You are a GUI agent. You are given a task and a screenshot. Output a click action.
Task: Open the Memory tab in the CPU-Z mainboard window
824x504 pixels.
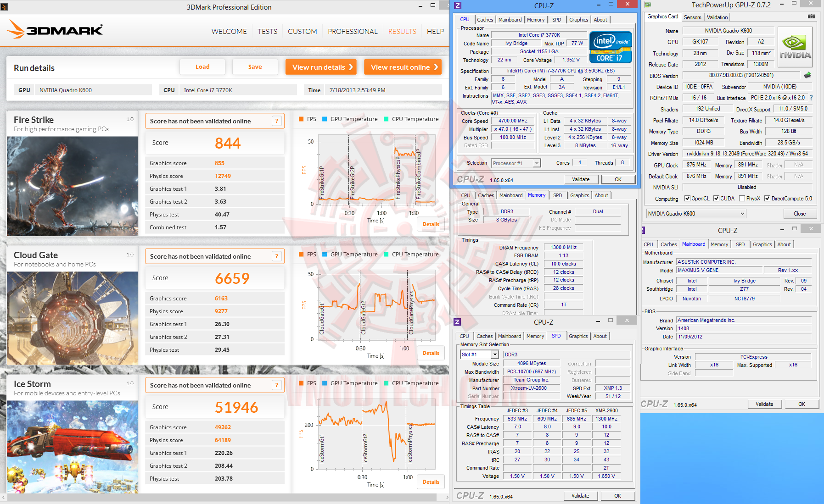pyautogui.click(x=719, y=244)
